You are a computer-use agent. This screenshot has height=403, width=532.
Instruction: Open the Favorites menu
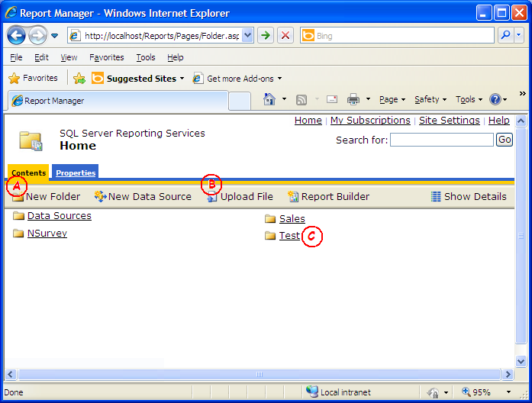click(x=107, y=57)
